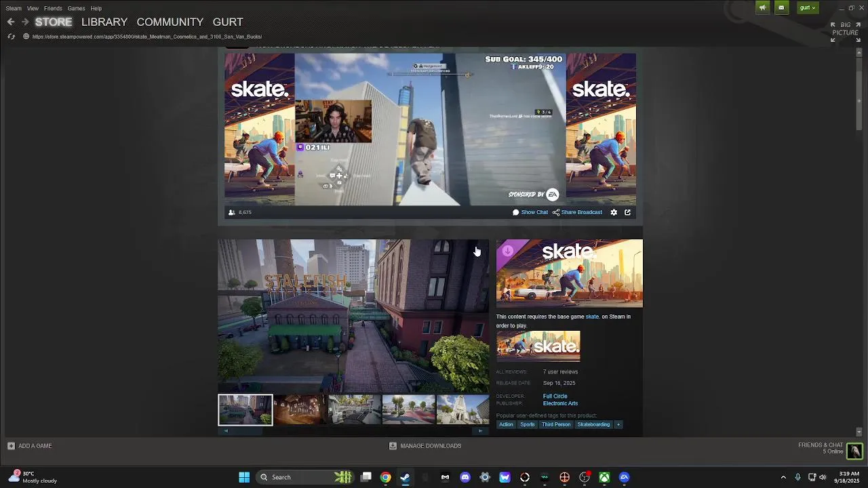Click the Steam taskbar icon
Image resolution: width=868 pixels, height=488 pixels.
(405, 477)
